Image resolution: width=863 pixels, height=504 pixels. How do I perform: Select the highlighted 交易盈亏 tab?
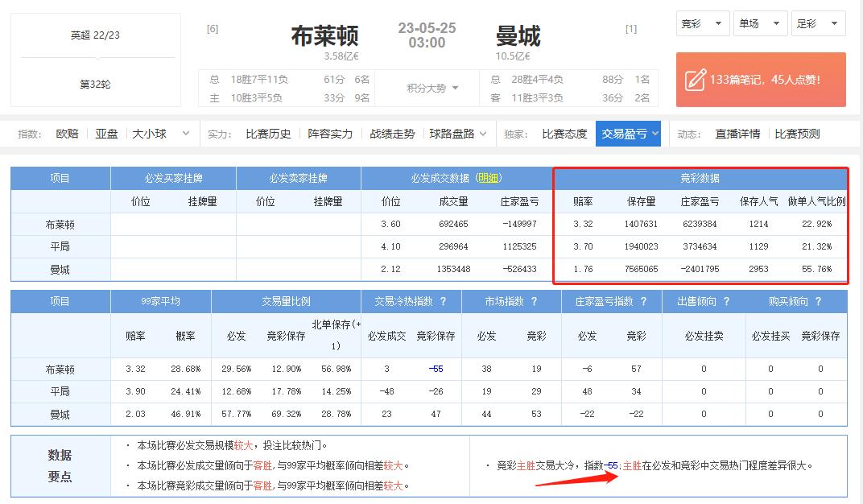628,132
